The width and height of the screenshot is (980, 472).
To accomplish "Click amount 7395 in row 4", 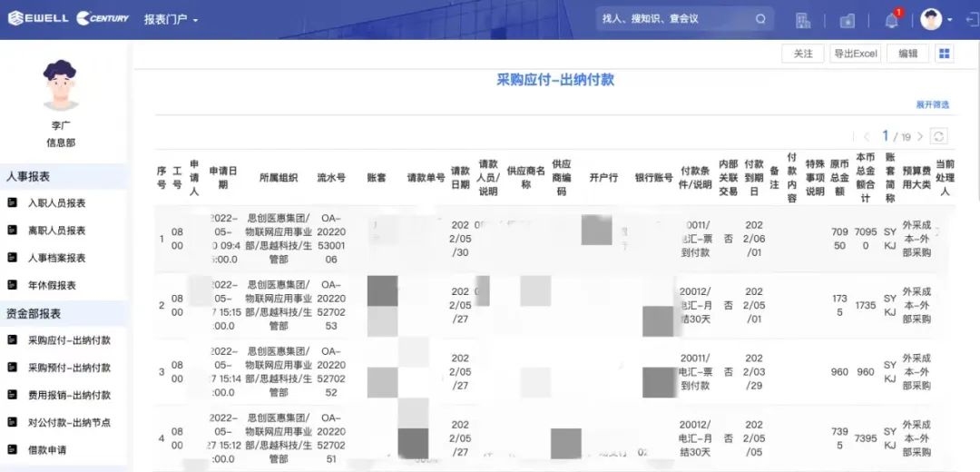I will pyautogui.click(x=866, y=438).
